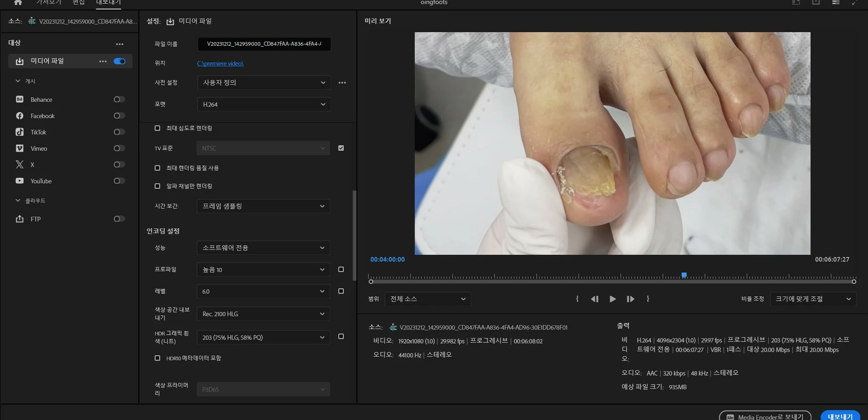868x420 pixels.
Task: Click the sequence icon in source summary
Action: point(393,327)
